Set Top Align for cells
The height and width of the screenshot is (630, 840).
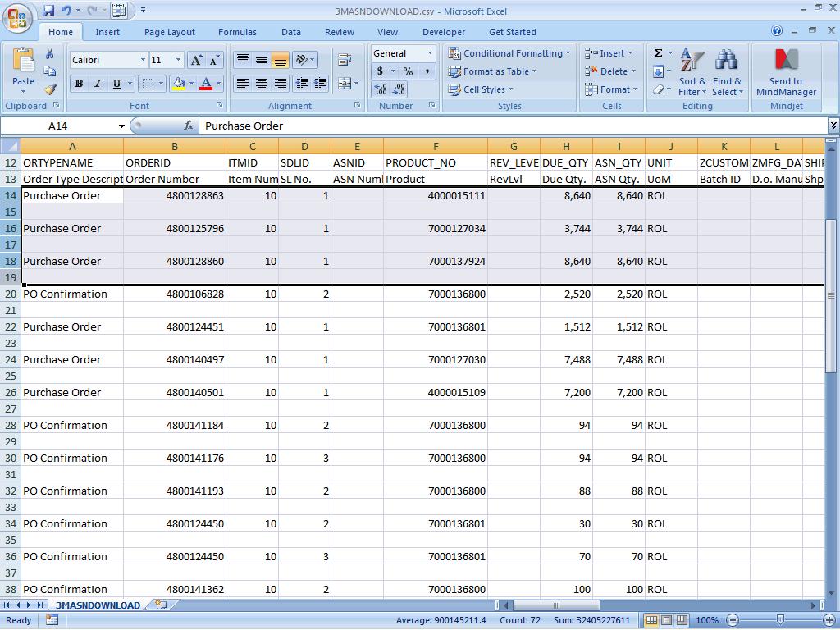[x=243, y=59]
